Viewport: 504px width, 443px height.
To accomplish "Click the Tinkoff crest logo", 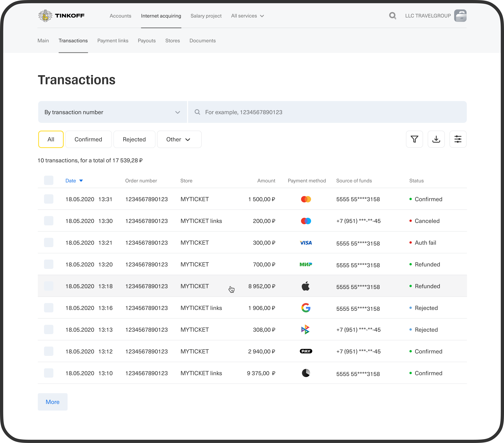I will [x=45, y=16].
